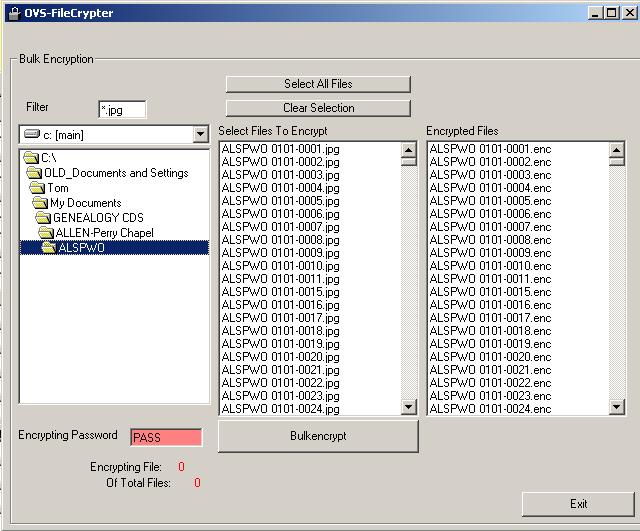Select file ALSPWO 0101-0007.jpg
The width and height of the screenshot is (640, 531).
coord(280,227)
